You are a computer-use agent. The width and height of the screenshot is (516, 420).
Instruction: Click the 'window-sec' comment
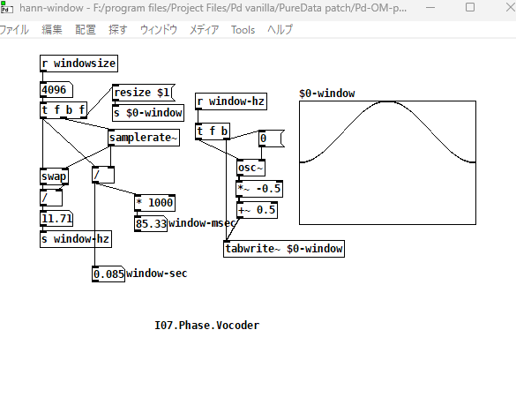tap(157, 274)
